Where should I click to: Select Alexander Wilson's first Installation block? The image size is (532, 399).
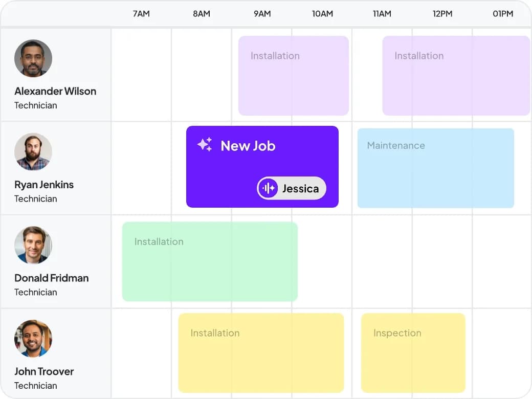tap(294, 76)
